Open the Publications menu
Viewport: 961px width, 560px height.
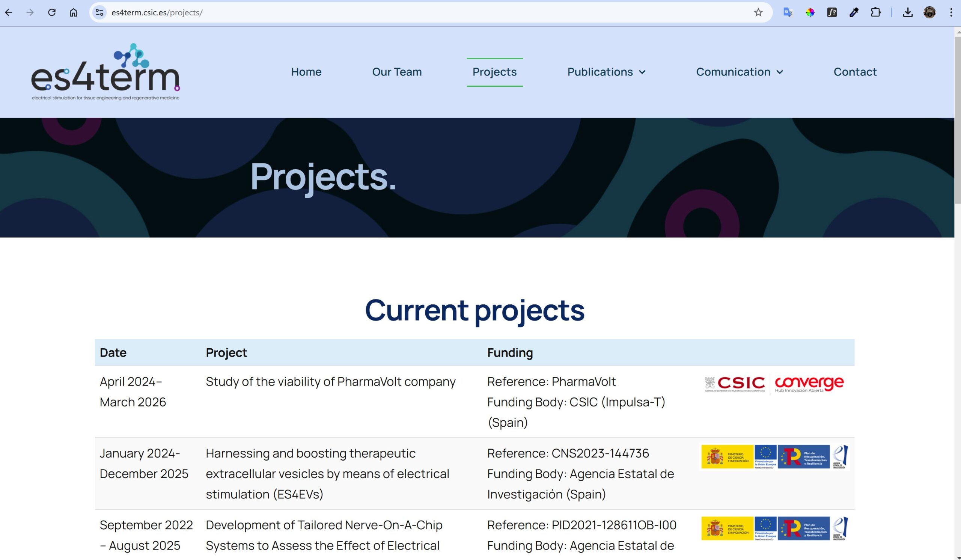pos(600,72)
